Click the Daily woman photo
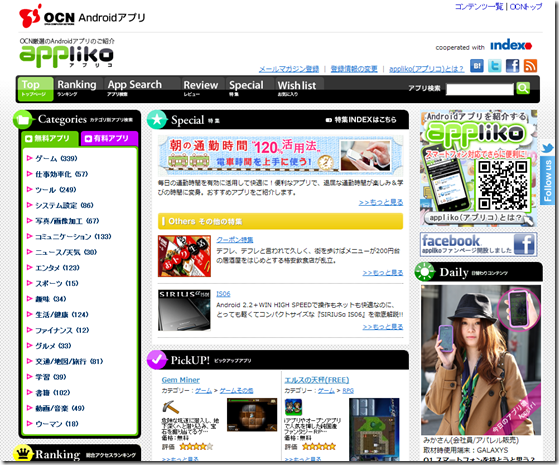The height and width of the screenshot is (465, 559). [481, 360]
